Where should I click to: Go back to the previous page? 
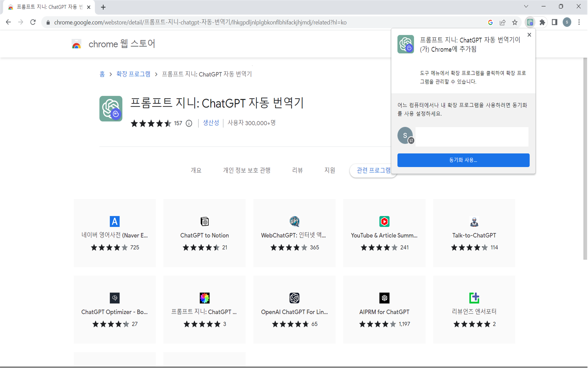click(x=8, y=22)
